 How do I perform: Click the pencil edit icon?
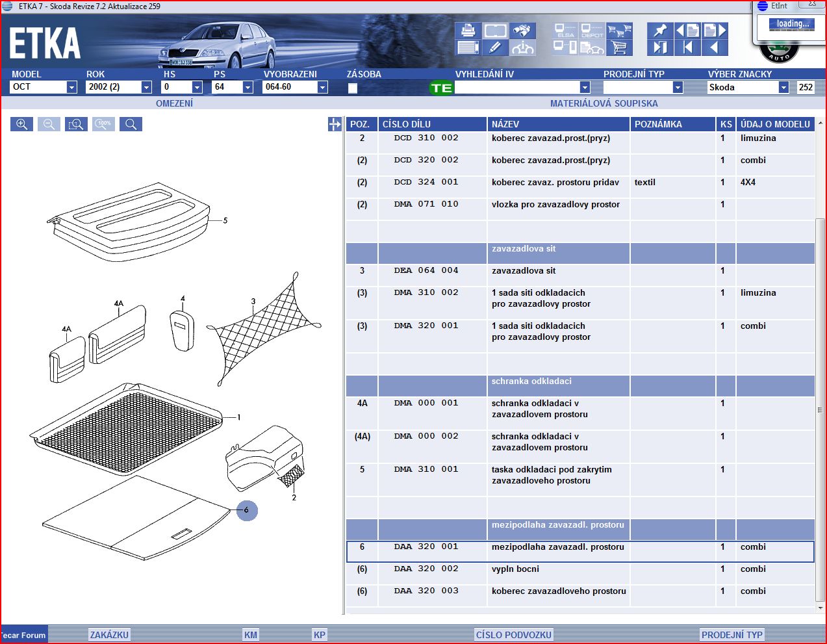(495, 47)
